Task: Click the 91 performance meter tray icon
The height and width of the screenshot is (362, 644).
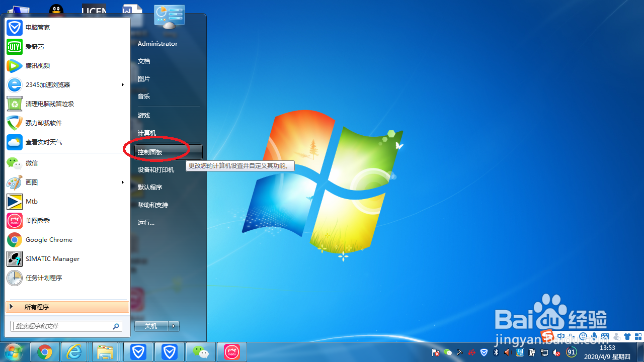Action: coord(572,352)
